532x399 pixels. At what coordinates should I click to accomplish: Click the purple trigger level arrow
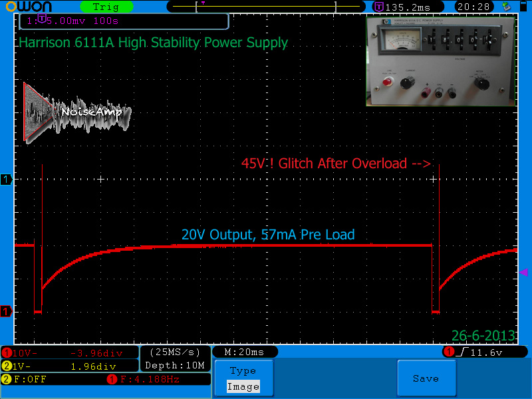coord(523,272)
